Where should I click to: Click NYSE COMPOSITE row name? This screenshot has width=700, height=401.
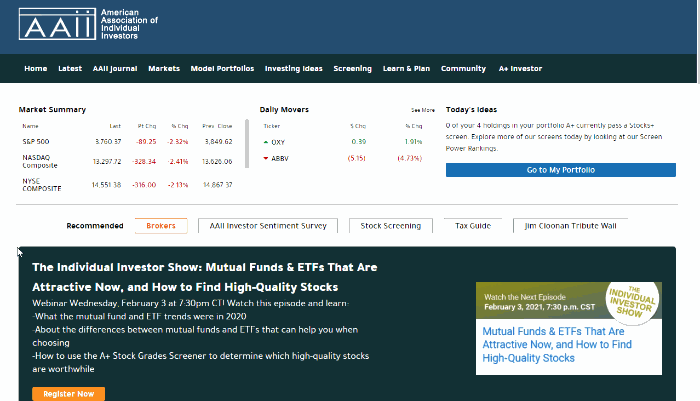42,185
